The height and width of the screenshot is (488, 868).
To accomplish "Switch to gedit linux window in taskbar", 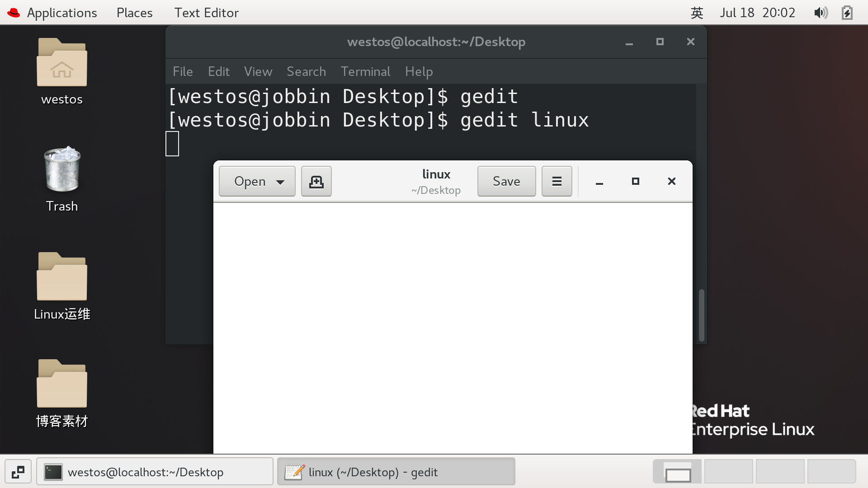I will click(396, 472).
